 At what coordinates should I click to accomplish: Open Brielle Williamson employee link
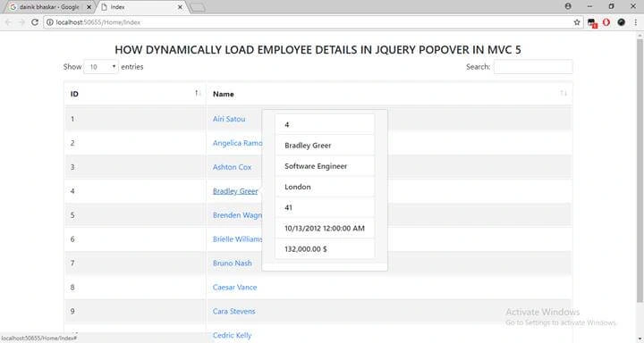[x=237, y=239]
